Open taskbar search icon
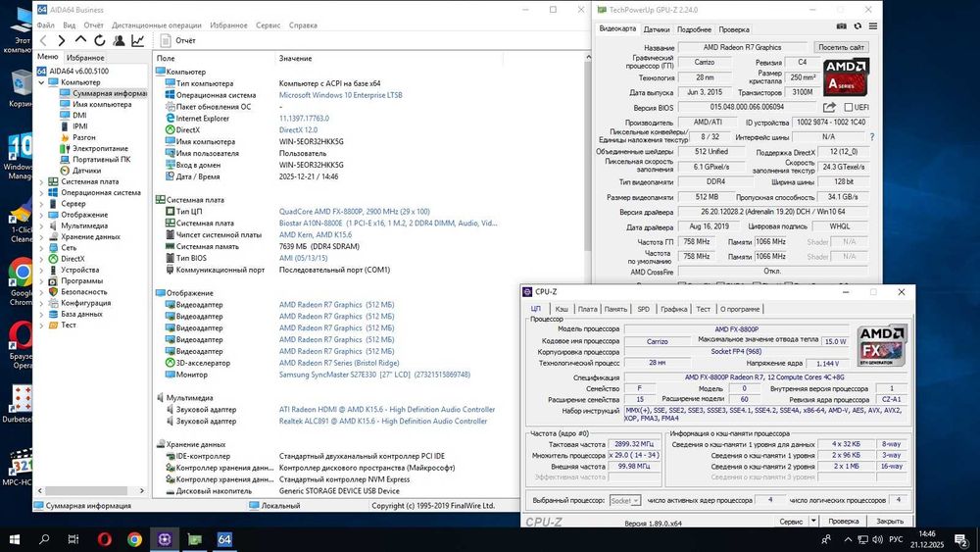The image size is (980, 552). [x=44, y=539]
